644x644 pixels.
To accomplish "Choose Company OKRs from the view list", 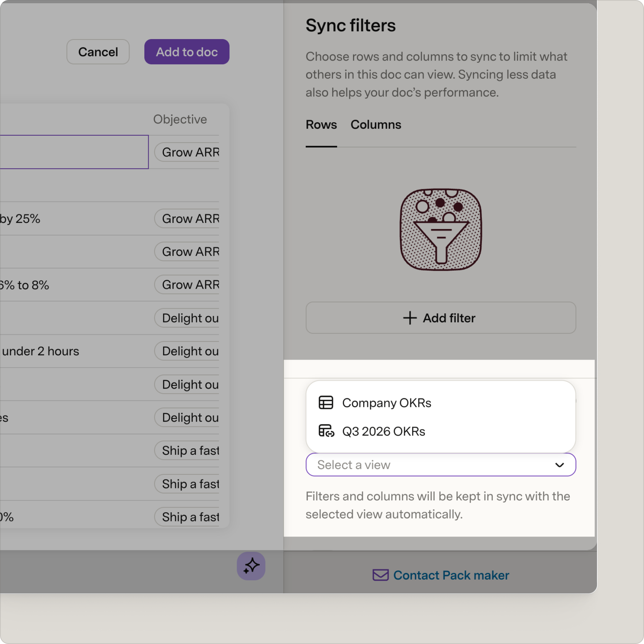I will 441,403.
